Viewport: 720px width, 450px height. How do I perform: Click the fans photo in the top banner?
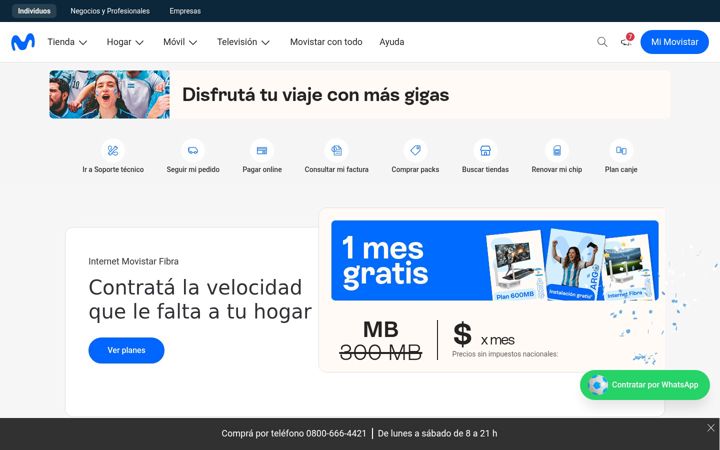(109, 95)
